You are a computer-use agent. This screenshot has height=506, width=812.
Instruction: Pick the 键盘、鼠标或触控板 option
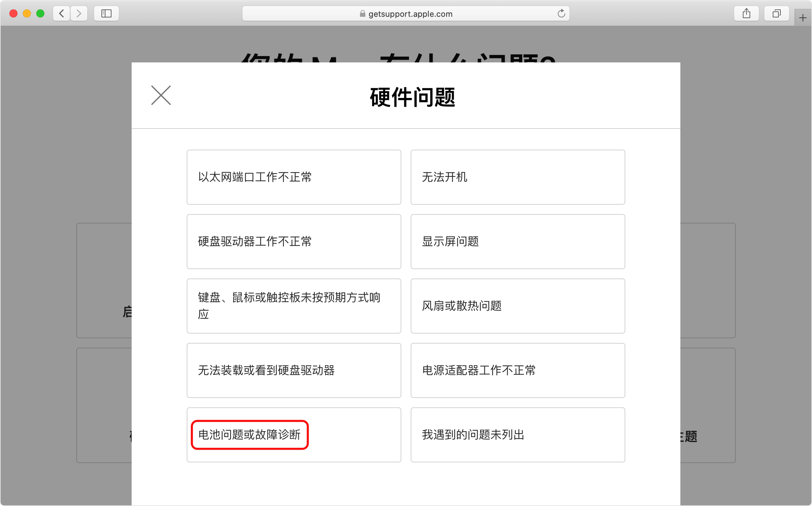coord(294,306)
